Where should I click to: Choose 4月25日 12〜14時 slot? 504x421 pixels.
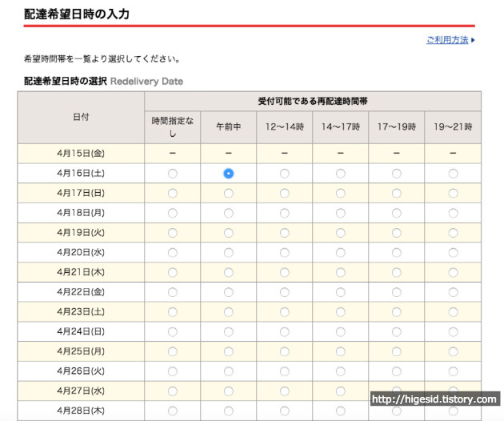click(285, 352)
